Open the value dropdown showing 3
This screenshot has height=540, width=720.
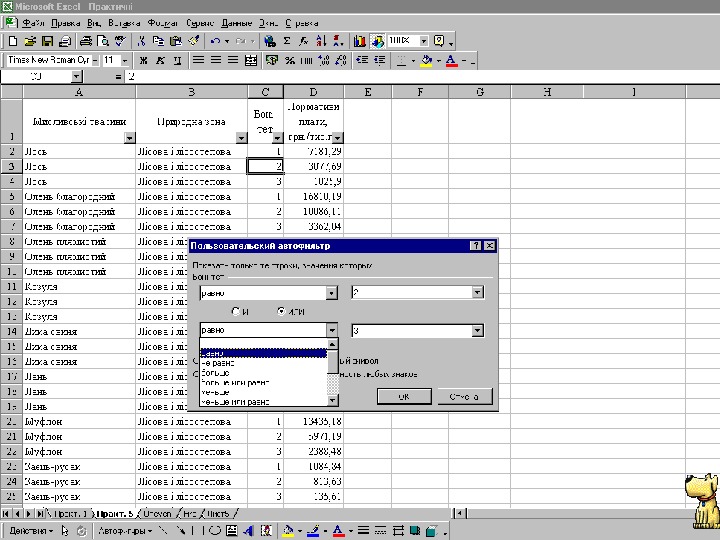(x=477, y=330)
